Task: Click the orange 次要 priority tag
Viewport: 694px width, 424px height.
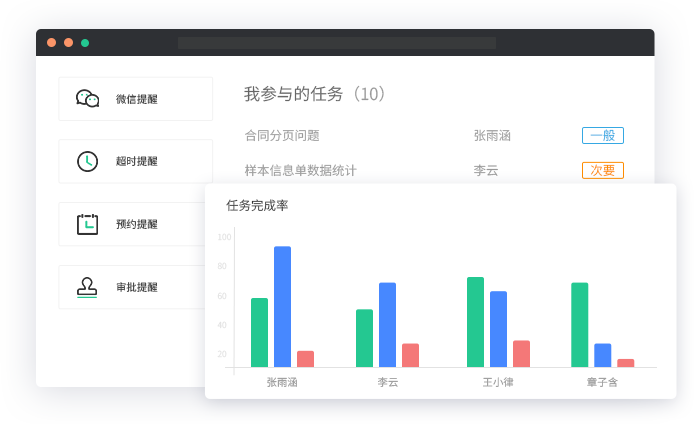Action: 602,170
